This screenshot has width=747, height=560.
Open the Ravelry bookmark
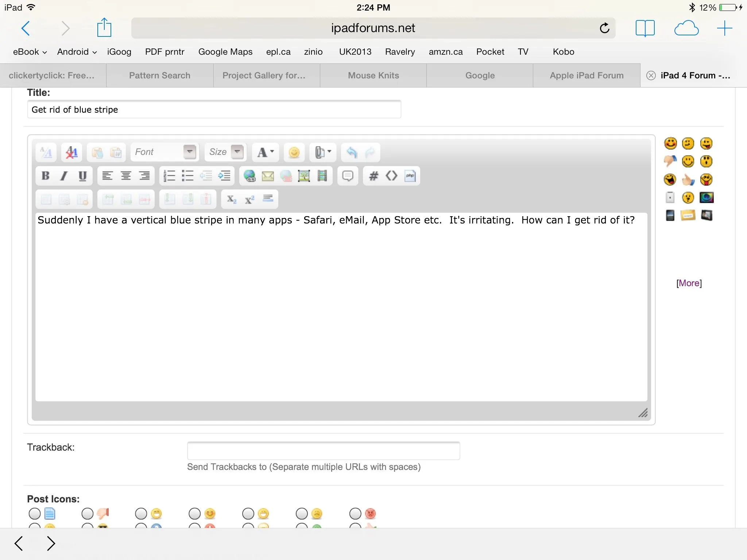click(400, 52)
